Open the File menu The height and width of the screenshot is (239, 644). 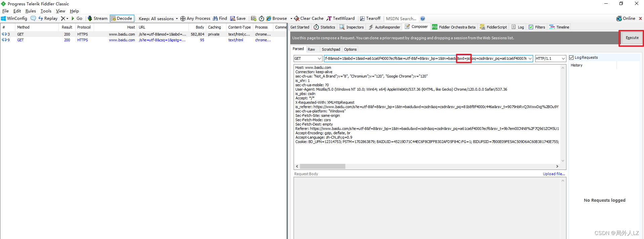point(5,11)
